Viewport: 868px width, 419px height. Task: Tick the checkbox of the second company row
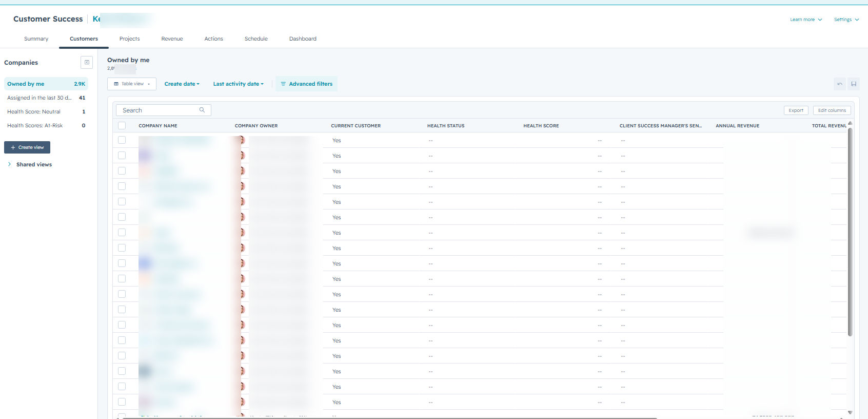(x=122, y=155)
